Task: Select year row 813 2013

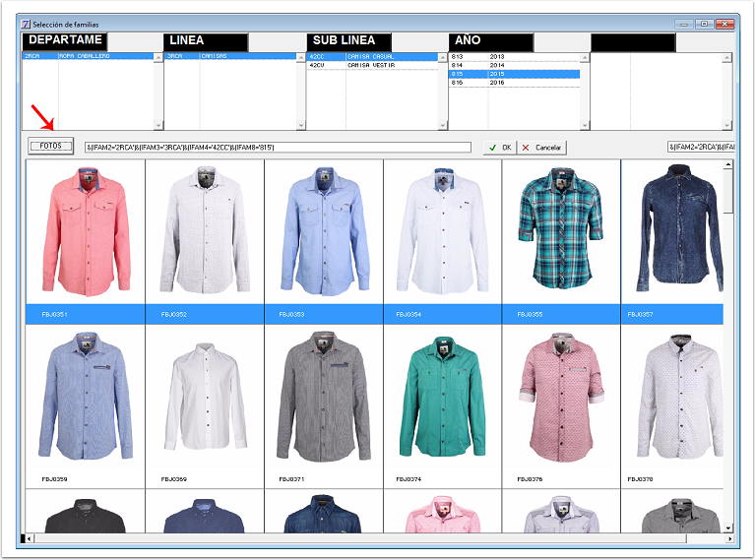Action: tap(514, 57)
